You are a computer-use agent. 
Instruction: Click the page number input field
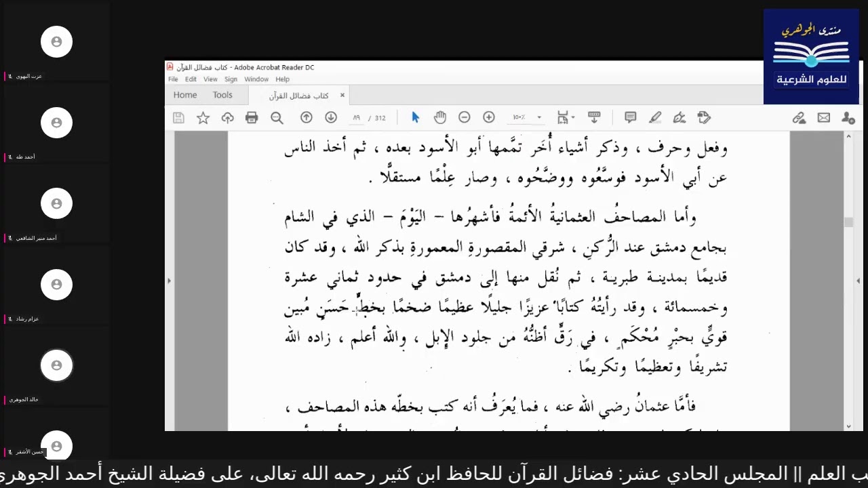(x=356, y=118)
